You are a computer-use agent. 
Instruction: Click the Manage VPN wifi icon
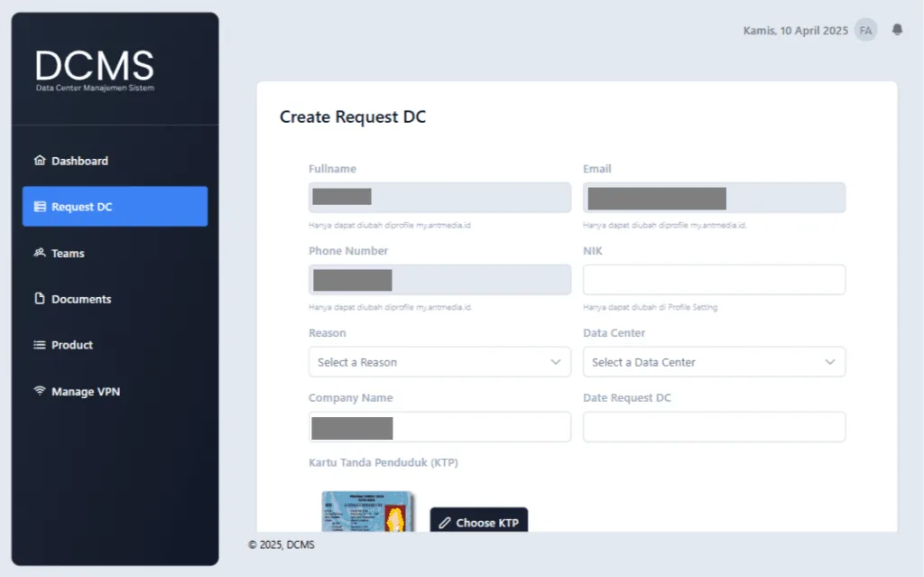point(40,391)
